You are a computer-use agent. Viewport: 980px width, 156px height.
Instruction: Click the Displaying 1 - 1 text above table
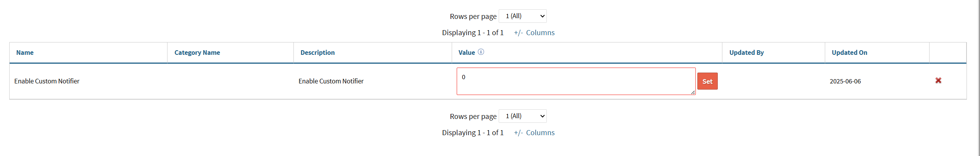[472, 33]
